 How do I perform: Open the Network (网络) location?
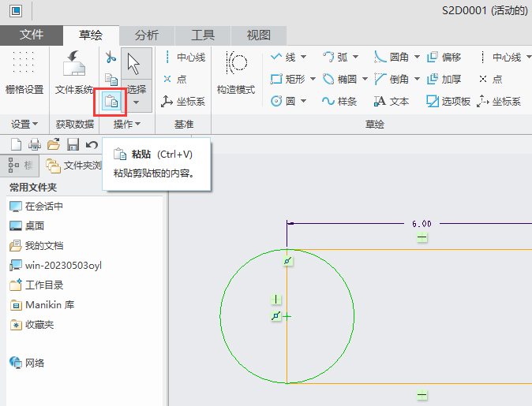[27, 363]
